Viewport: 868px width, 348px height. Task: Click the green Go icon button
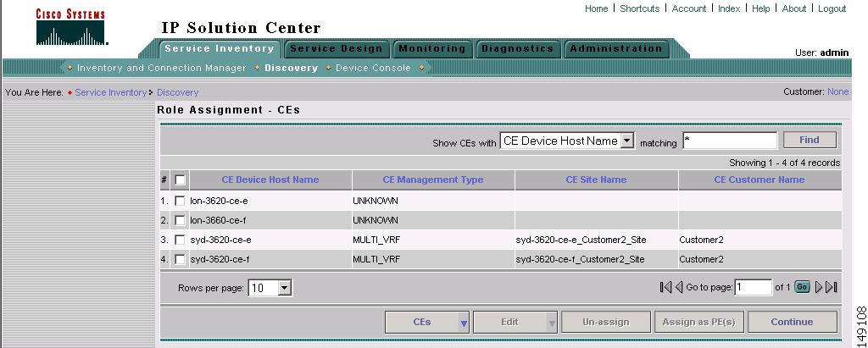802,287
